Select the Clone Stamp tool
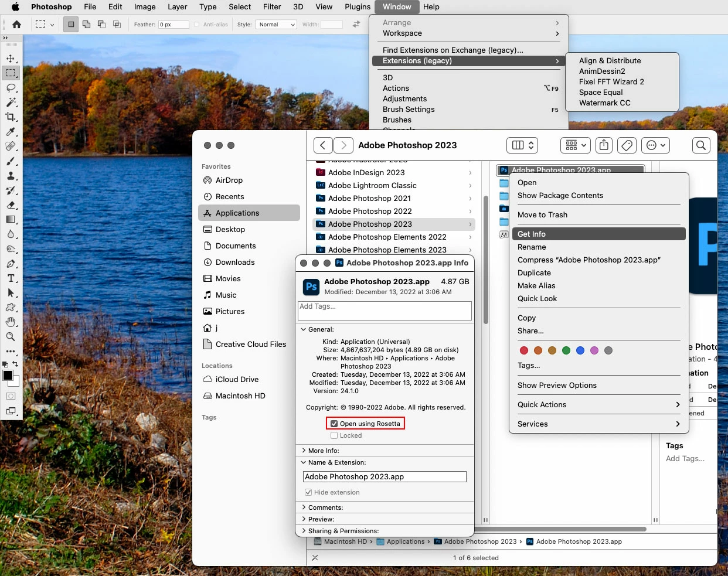 pos(11,176)
